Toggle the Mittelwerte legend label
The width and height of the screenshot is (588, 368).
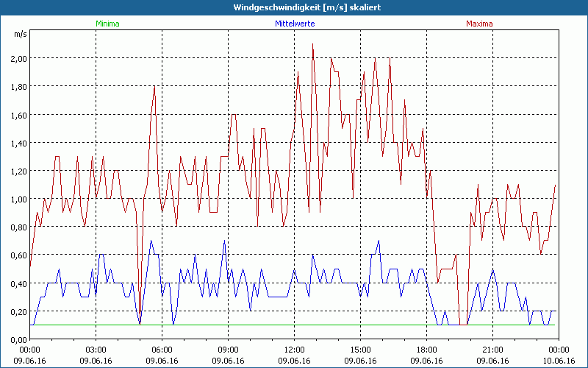point(294,24)
